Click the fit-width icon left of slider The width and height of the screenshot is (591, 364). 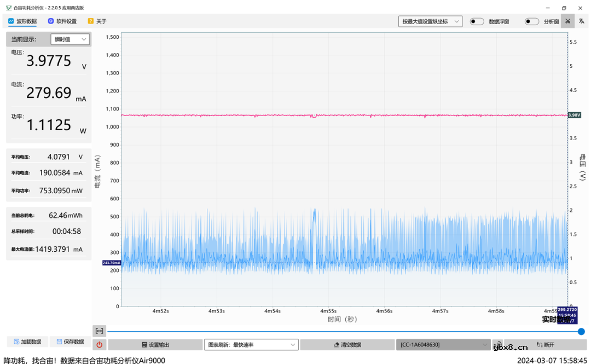(99, 331)
